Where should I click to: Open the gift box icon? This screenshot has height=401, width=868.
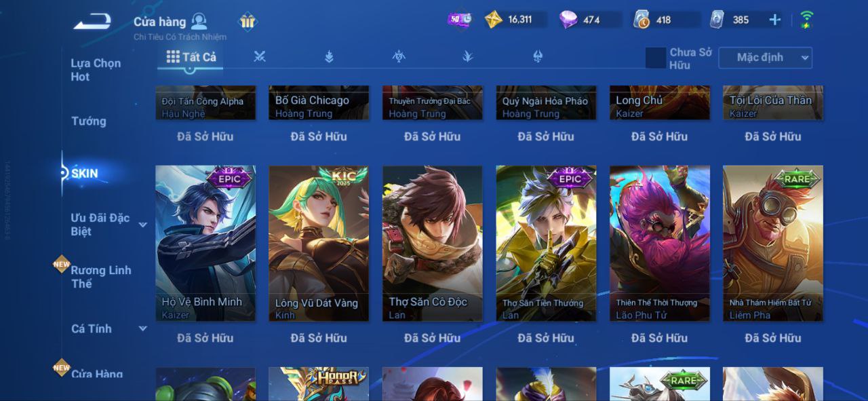[x=248, y=22]
